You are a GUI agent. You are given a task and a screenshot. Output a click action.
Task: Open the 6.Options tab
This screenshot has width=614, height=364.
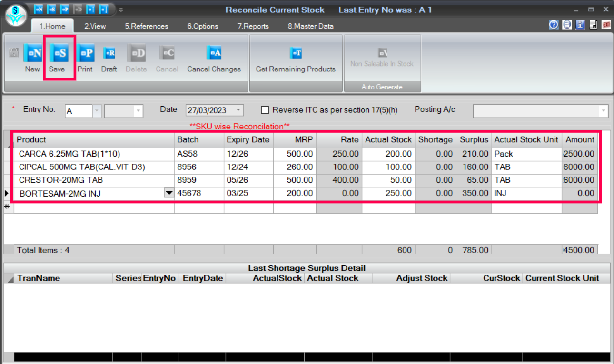[x=203, y=26]
